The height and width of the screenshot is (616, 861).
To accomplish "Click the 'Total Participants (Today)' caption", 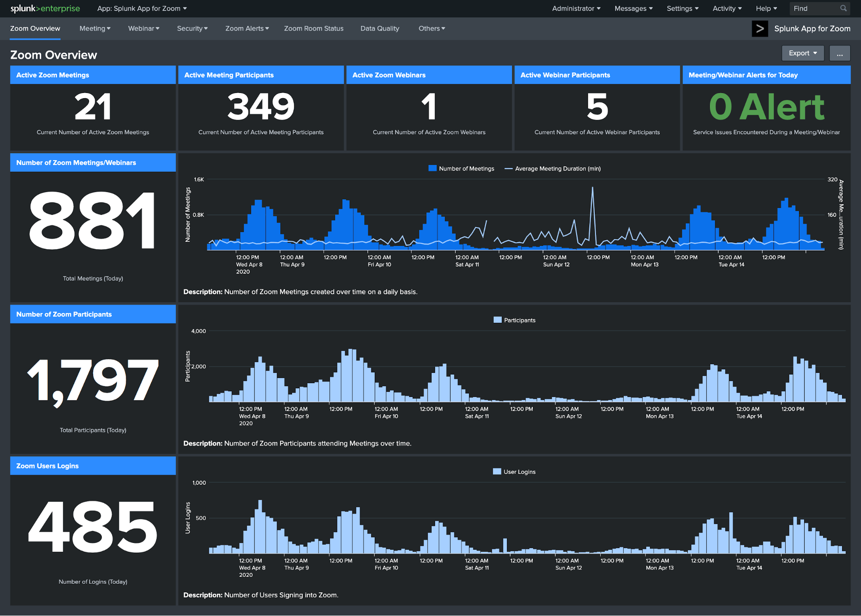I will [x=93, y=430].
